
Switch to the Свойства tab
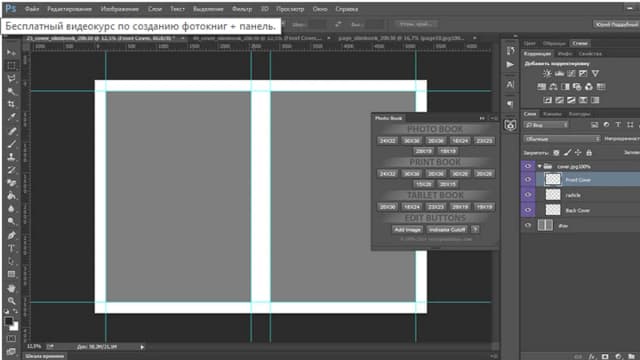click(590, 53)
